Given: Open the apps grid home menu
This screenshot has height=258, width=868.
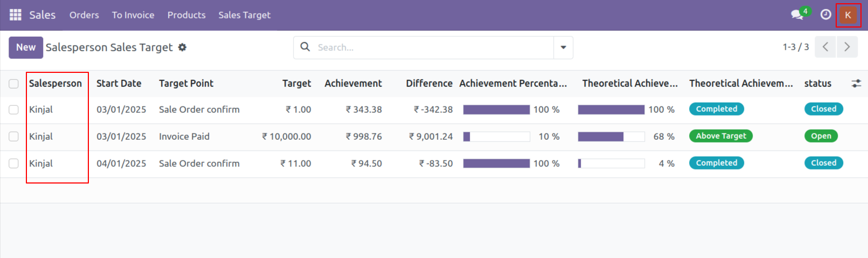Looking at the screenshot, I should coord(16,15).
